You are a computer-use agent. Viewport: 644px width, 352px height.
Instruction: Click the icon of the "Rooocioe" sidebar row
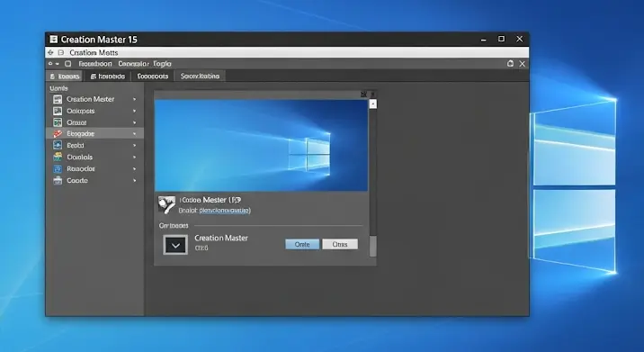[x=58, y=168]
